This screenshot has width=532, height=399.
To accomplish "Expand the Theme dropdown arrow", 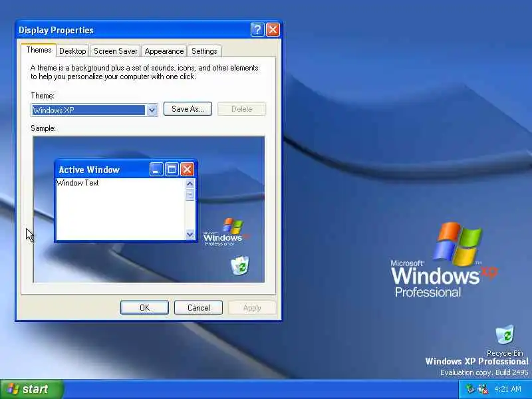I will (x=152, y=110).
